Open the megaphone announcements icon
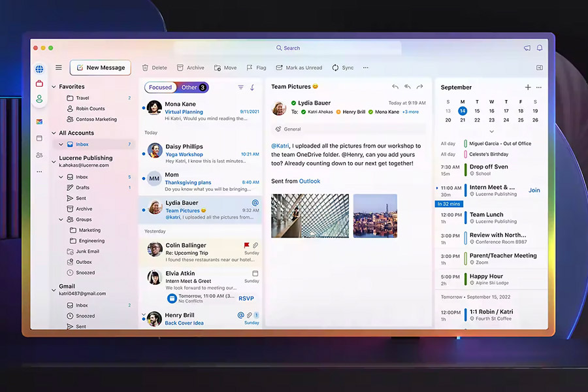Viewport: 588px width, 392px height. coord(527,48)
